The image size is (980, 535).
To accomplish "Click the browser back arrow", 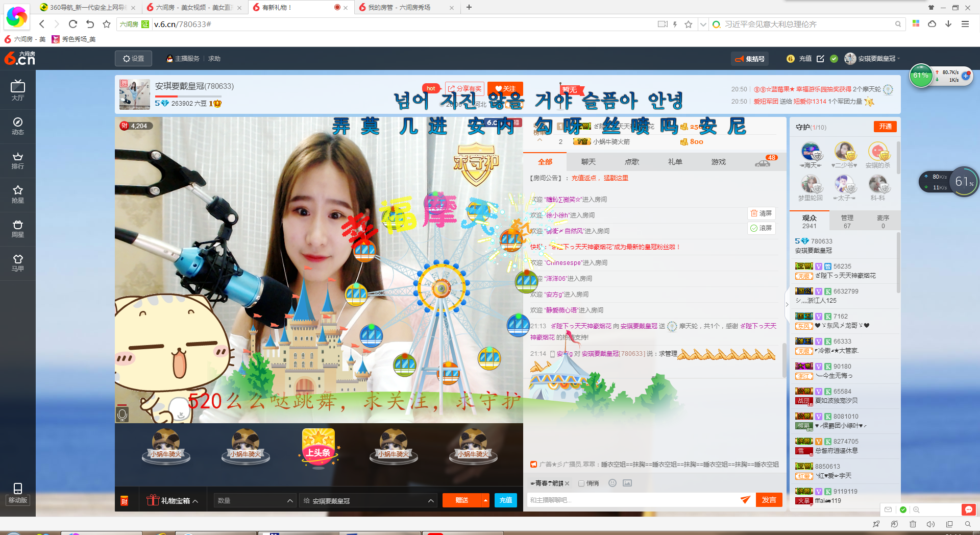I will (42, 24).
